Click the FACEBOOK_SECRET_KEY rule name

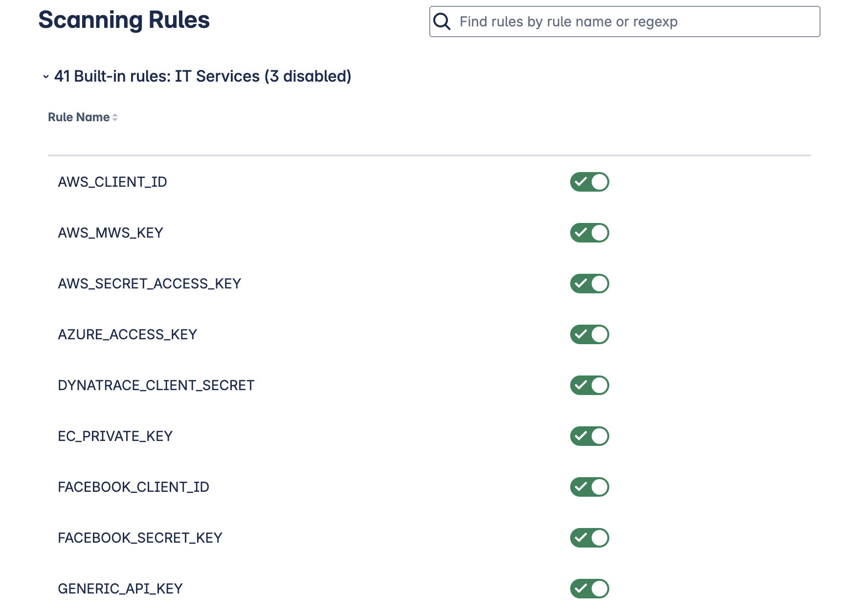pos(140,538)
